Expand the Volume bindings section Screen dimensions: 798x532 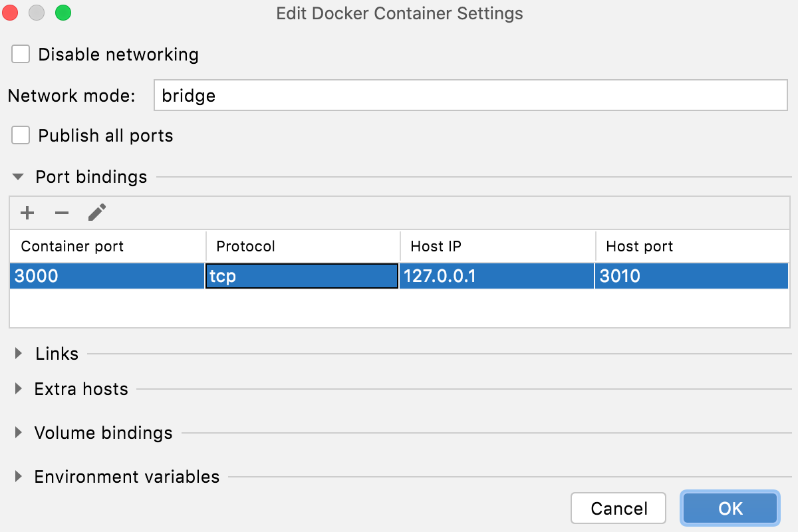(x=17, y=433)
